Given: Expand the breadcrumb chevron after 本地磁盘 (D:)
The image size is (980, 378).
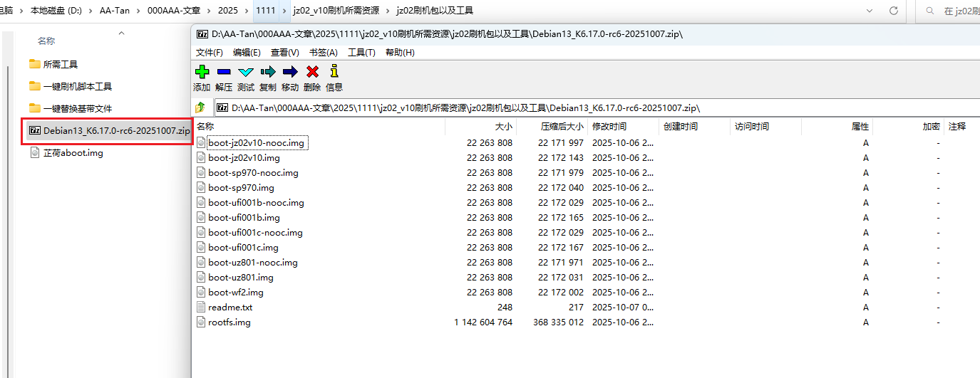Looking at the screenshot, I should coord(89,11).
